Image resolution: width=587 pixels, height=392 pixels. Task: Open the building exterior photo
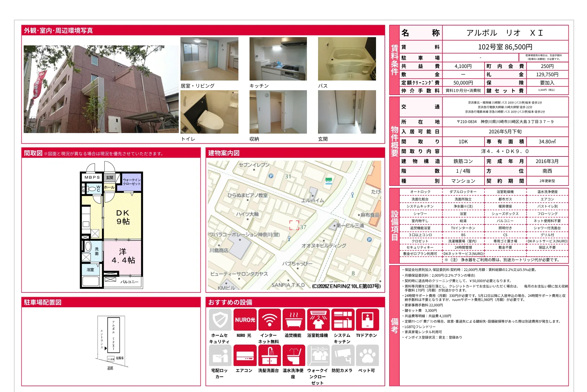(101, 89)
